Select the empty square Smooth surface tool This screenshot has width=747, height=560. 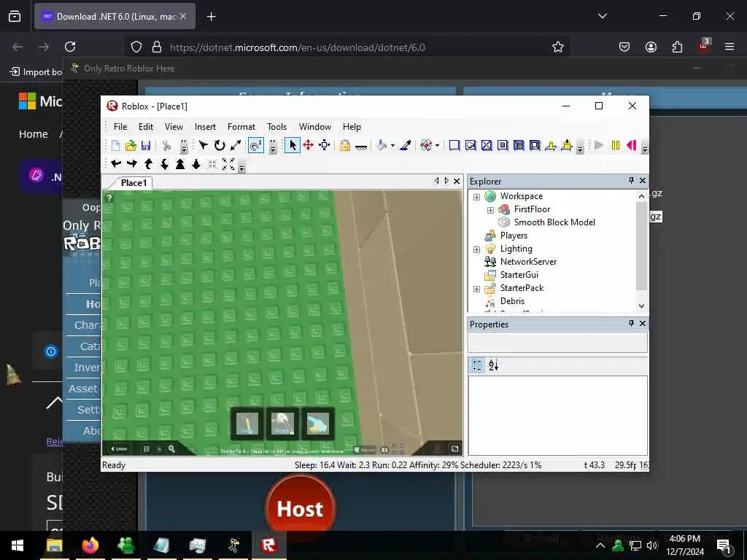tap(454, 146)
